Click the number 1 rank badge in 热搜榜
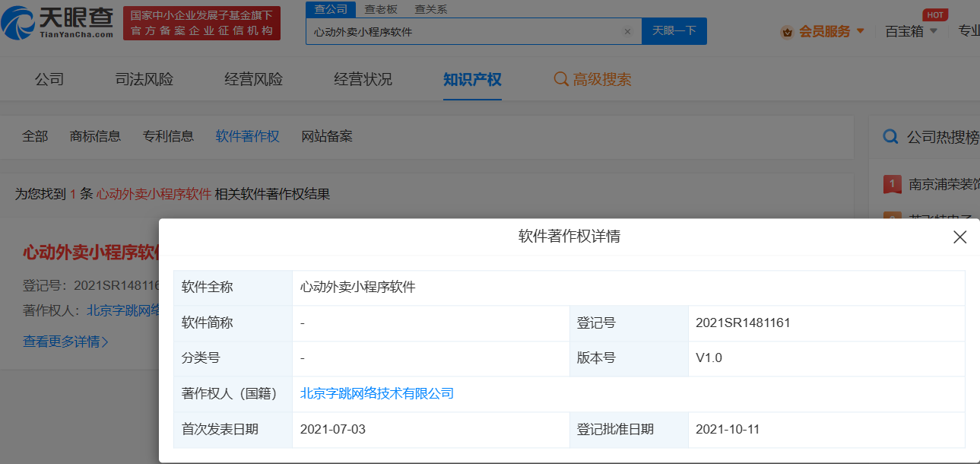Screen dimensions: 980x464 pyautogui.click(x=892, y=184)
